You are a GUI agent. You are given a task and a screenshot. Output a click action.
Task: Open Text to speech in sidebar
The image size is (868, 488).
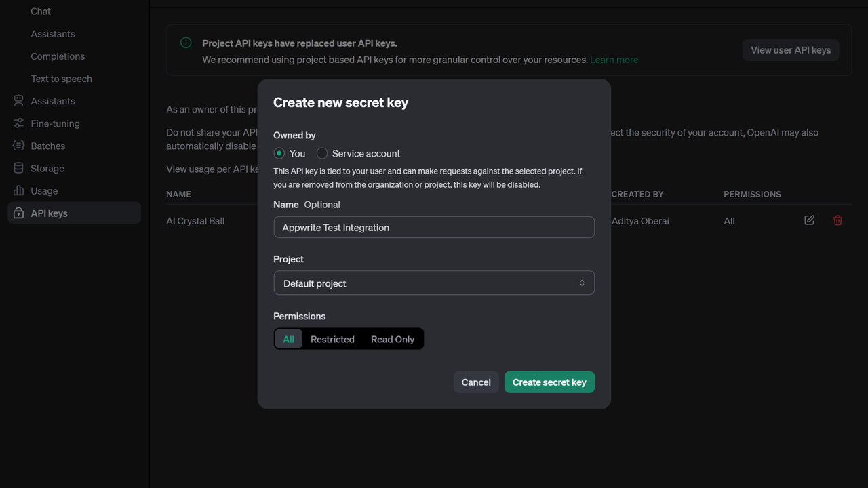61,79
